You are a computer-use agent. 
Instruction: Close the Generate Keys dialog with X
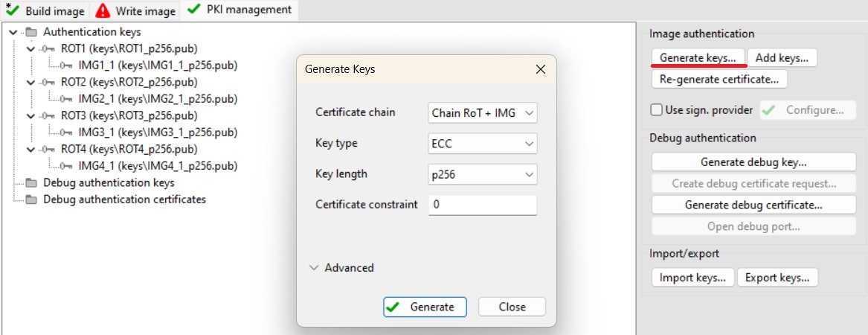[541, 69]
